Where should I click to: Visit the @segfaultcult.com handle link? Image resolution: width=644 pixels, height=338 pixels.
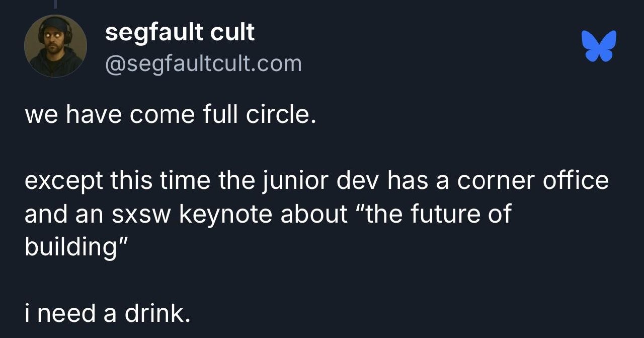pos(203,64)
